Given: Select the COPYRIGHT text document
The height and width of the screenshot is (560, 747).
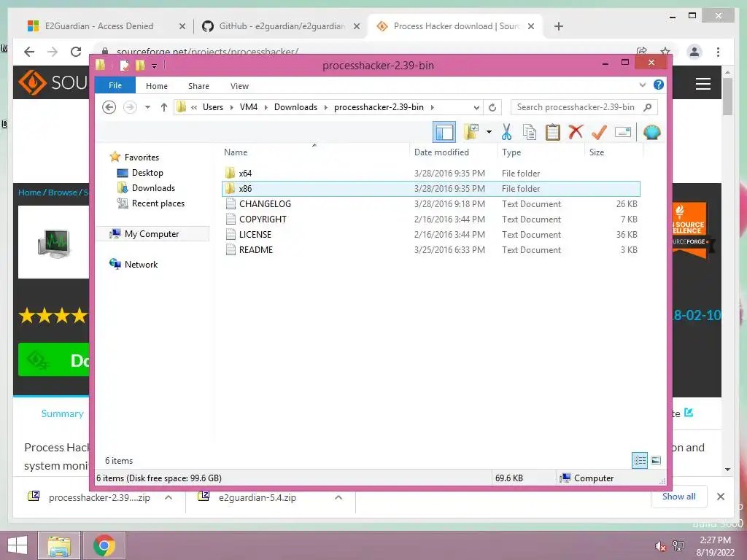Looking at the screenshot, I should pos(431,219).
